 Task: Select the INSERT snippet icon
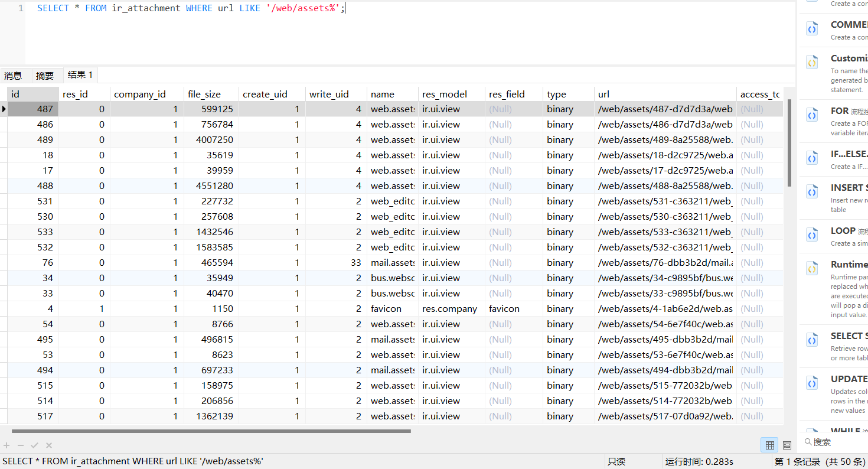[x=812, y=192]
